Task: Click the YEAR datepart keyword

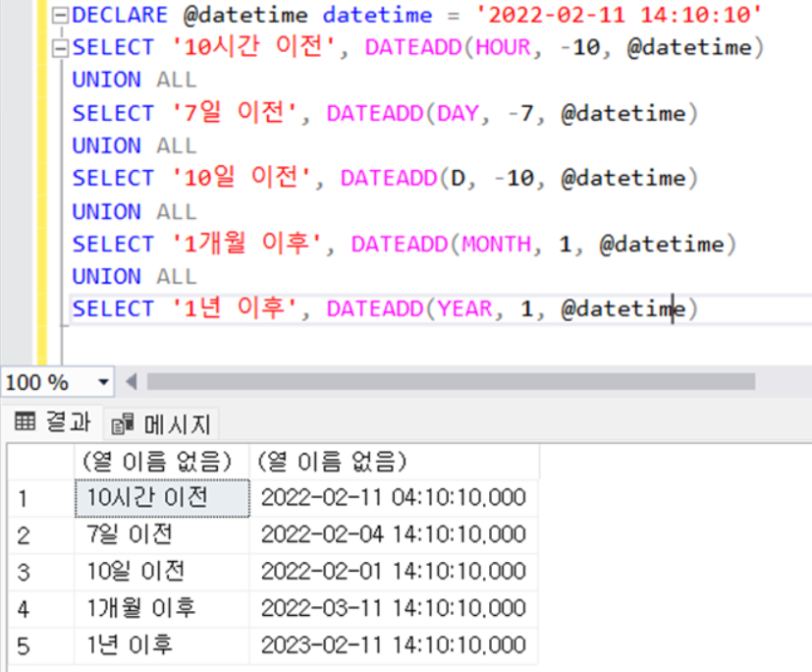Action: coord(465,309)
